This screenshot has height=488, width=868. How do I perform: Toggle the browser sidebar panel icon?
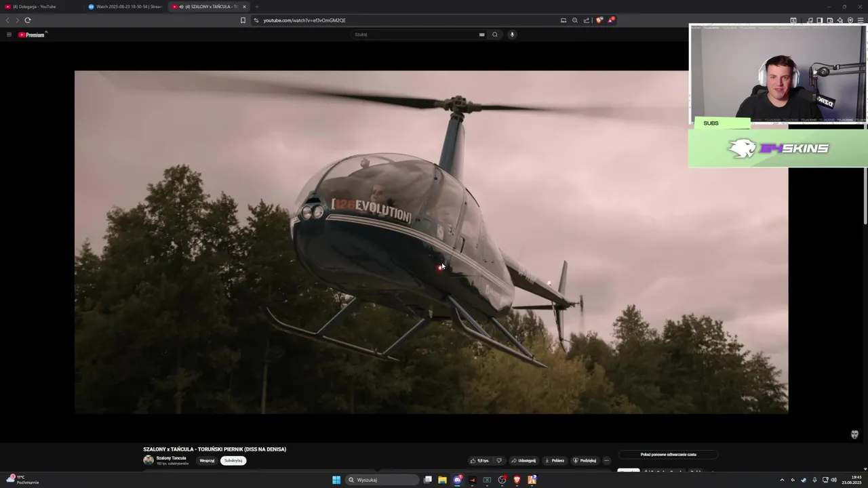click(x=820, y=20)
